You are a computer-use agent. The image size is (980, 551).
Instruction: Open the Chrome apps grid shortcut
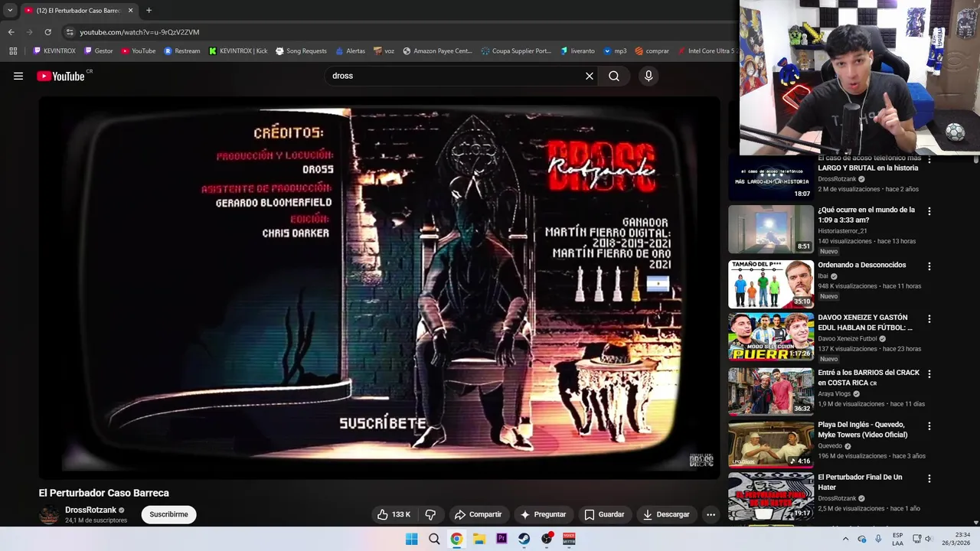click(x=13, y=51)
